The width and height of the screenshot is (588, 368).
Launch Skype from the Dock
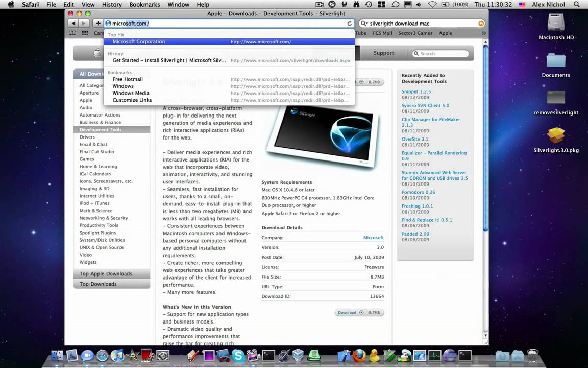[238, 356]
